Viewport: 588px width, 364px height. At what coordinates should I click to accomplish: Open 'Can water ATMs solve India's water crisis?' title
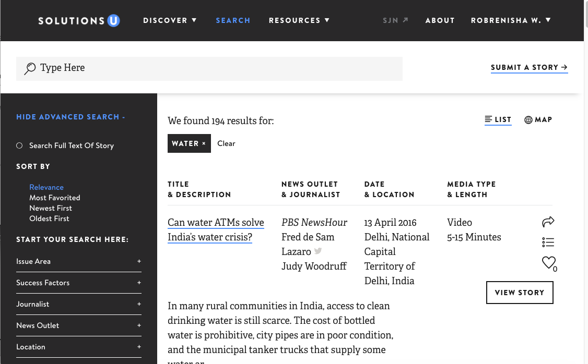point(216,229)
